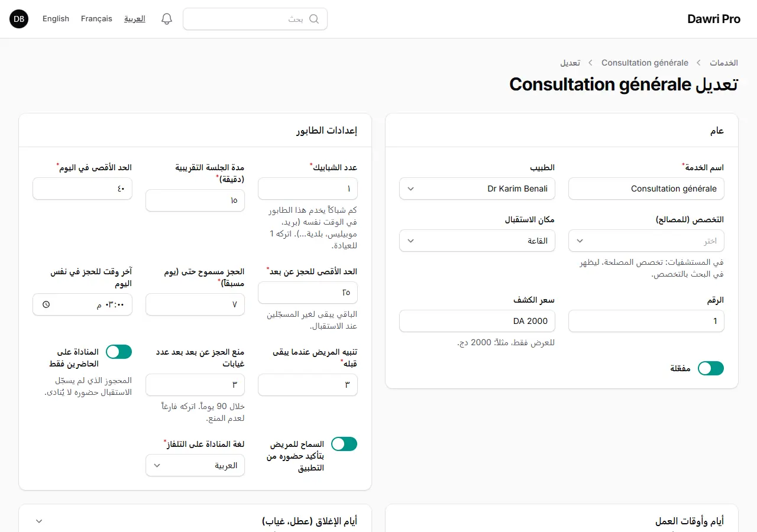Open the مكان الاستقبال dropdown
Viewport: 757px width, 532px height.
(477, 241)
